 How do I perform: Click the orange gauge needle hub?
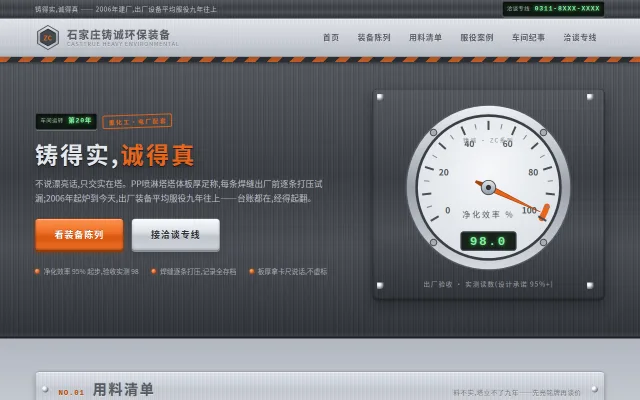(488, 188)
